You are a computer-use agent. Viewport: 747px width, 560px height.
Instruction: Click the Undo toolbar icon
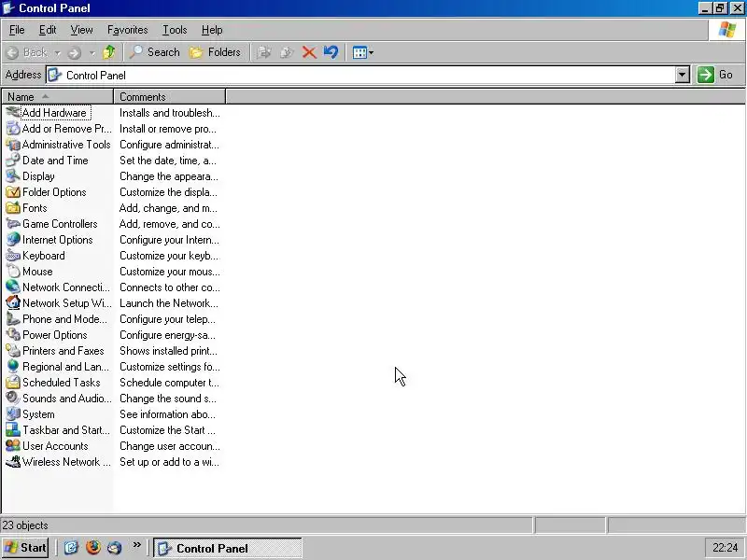pyautogui.click(x=331, y=52)
